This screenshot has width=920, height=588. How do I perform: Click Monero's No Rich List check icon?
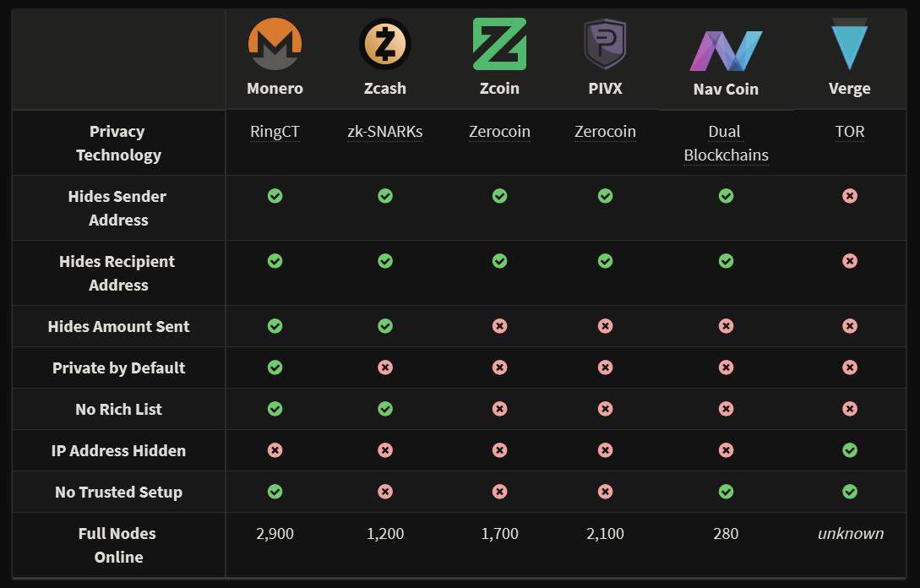tap(275, 409)
